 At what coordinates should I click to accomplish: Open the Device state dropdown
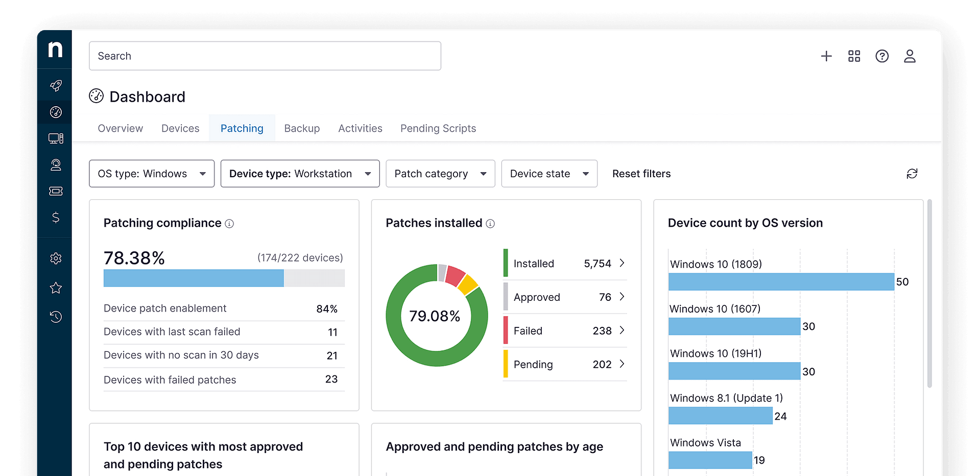point(549,174)
